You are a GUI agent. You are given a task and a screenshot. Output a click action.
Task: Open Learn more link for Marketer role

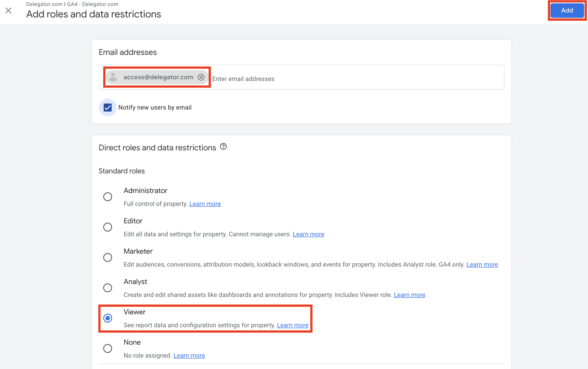tap(482, 264)
